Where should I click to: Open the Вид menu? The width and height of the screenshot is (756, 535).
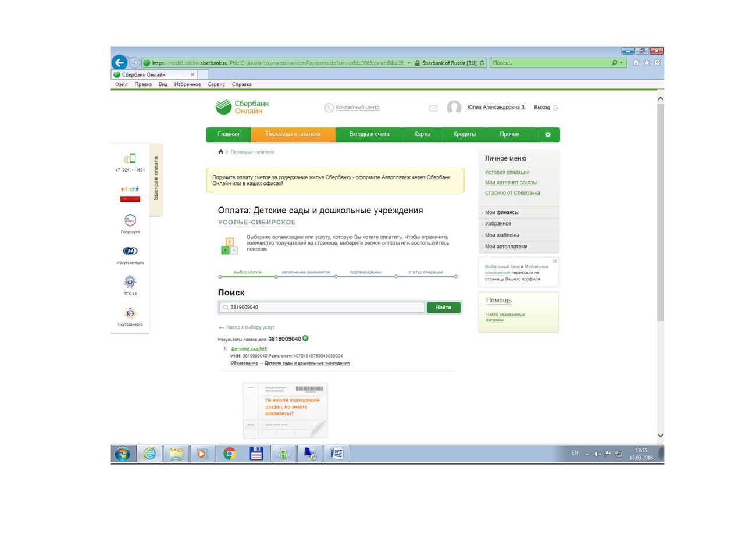163,84
